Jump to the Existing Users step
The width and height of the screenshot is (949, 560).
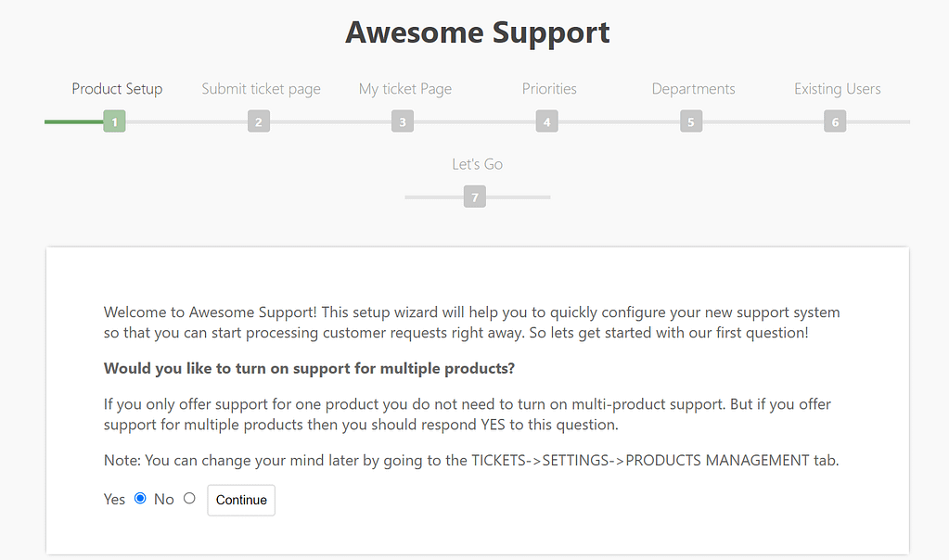pos(837,88)
